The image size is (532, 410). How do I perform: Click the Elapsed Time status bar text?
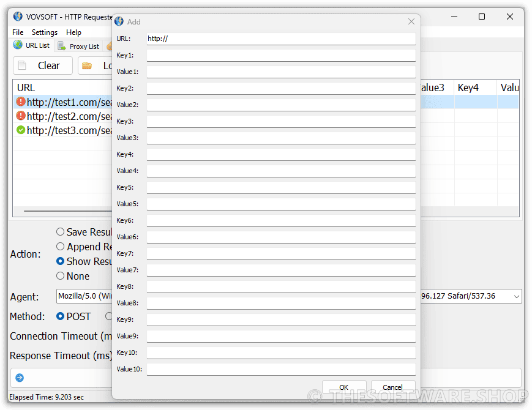click(47, 397)
